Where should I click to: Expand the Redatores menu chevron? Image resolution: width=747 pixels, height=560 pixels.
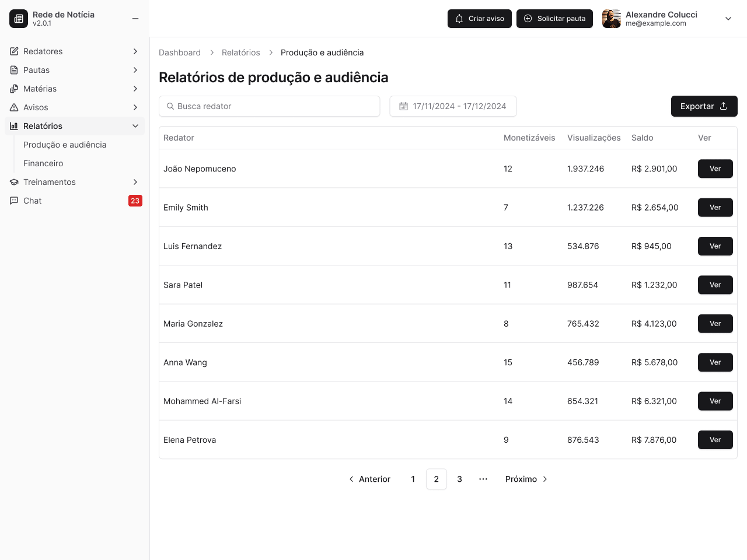(135, 51)
